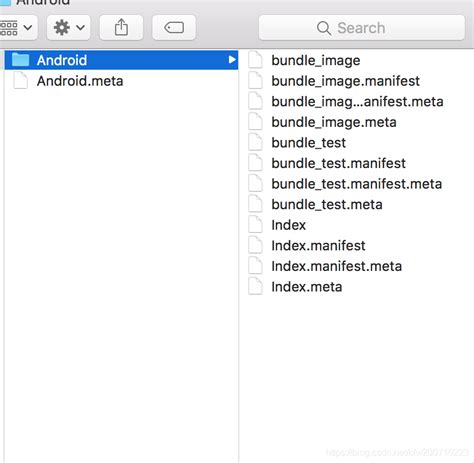Select bundle_test.manifest.meta in the list

coord(357,184)
